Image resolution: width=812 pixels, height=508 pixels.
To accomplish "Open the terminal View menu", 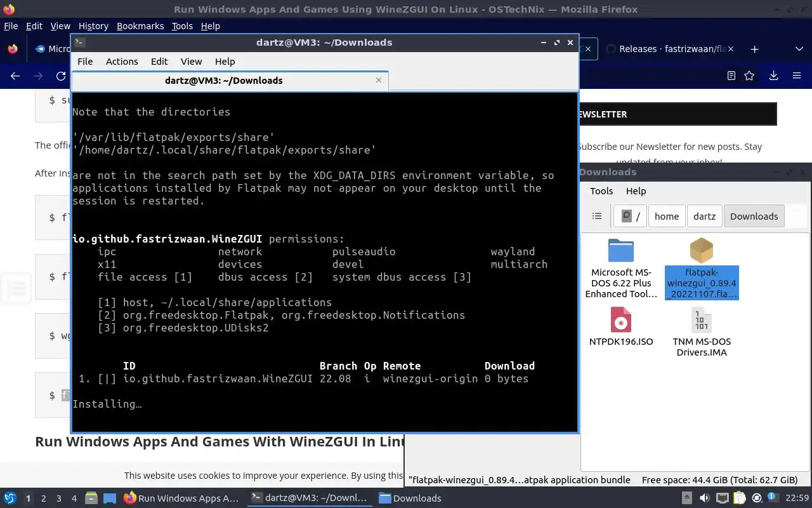I will (191, 62).
